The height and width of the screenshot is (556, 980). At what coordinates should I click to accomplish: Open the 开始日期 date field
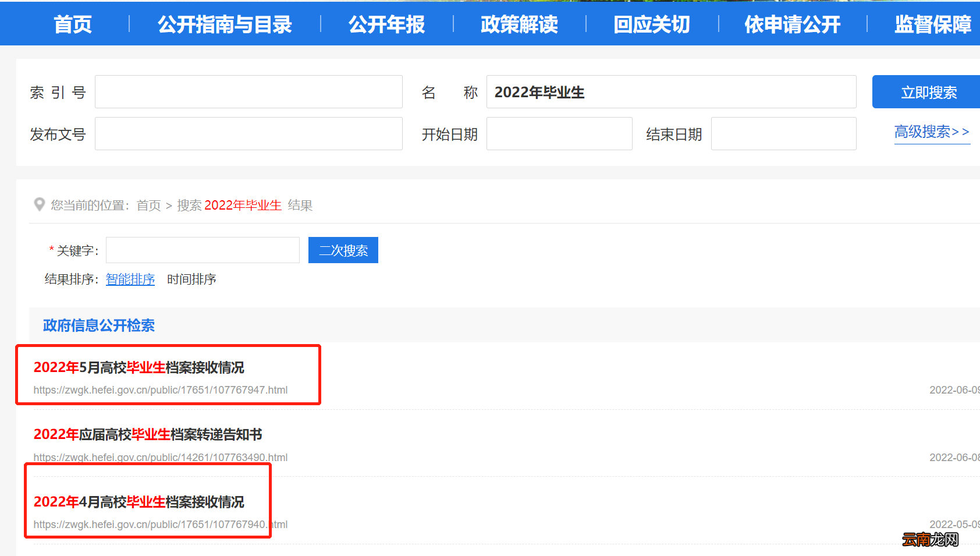559,133
